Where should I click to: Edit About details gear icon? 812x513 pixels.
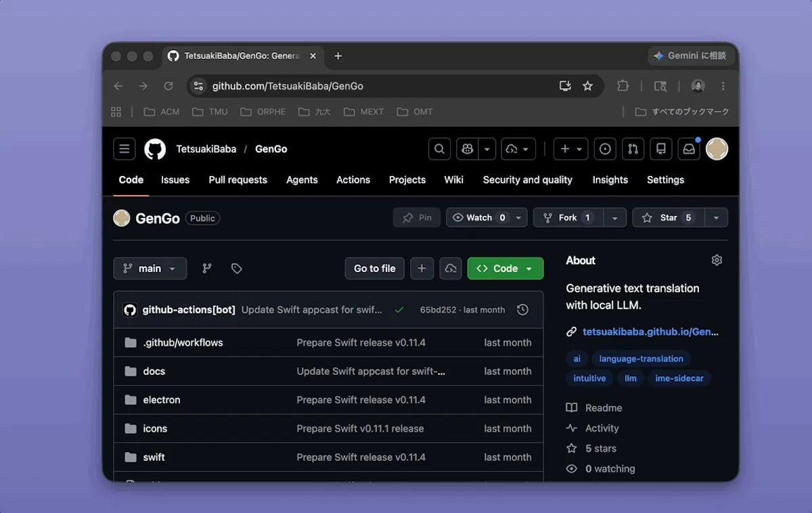coord(717,261)
